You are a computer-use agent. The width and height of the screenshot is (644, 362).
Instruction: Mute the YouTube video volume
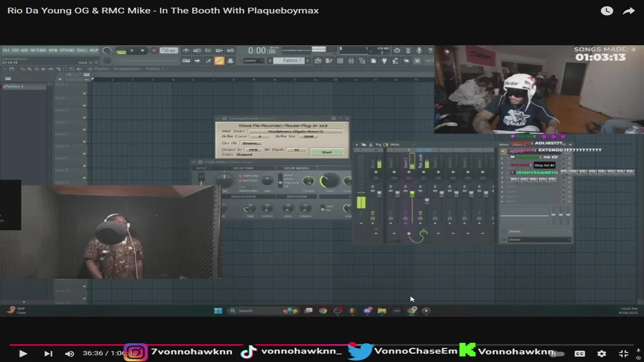pos(69,353)
